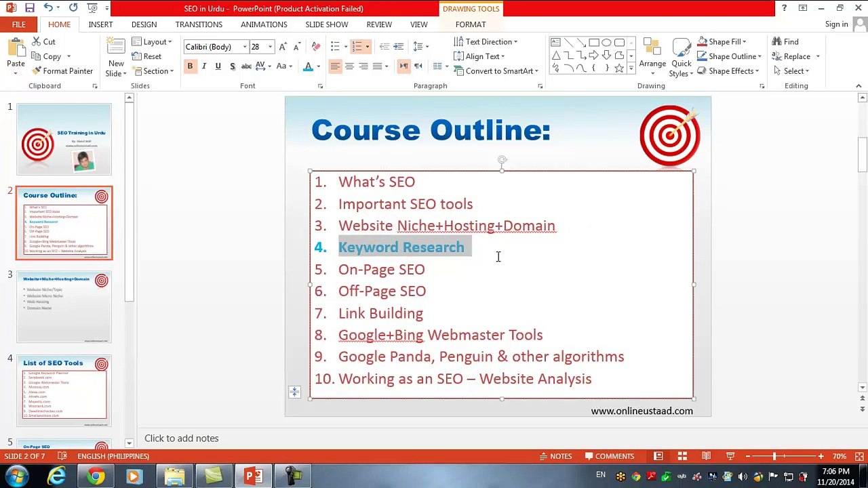Click the Text Box shape in shapes gallery

(x=555, y=42)
